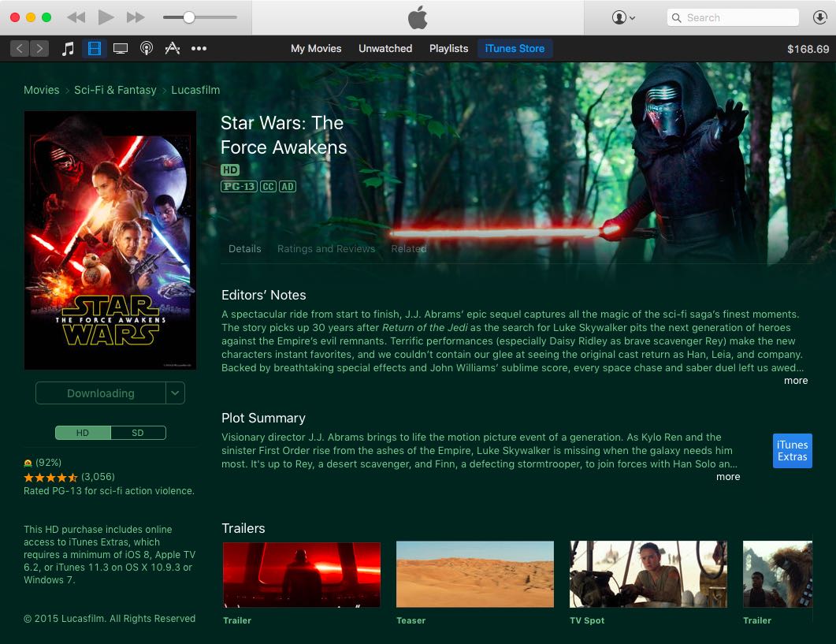The width and height of the screenshot is (836, 644).
Task: Open the Podcasts icon
Action: 146,49
